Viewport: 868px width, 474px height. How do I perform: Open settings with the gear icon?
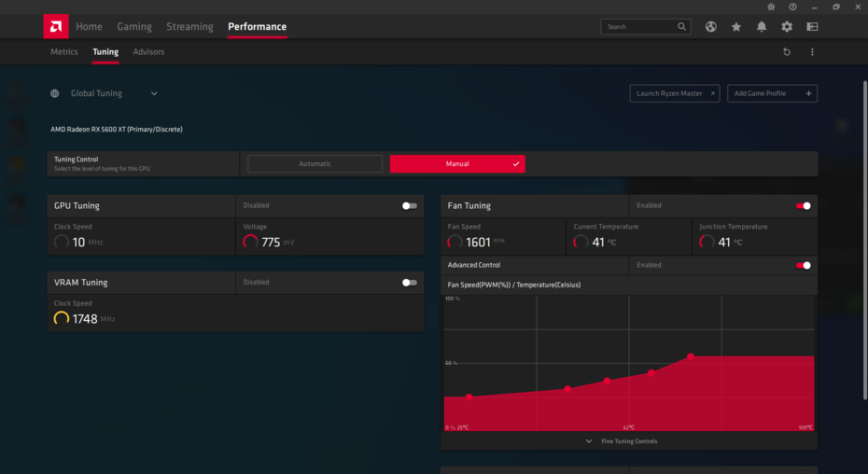coord(787,27)
